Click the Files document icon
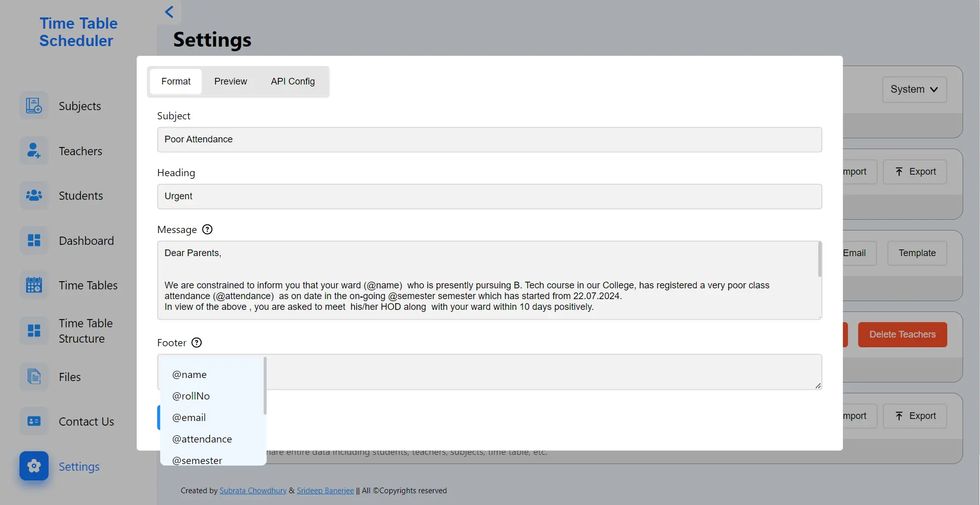Image resolution: width=980 pixels, height=505 pixels. (x=34, y=376)
